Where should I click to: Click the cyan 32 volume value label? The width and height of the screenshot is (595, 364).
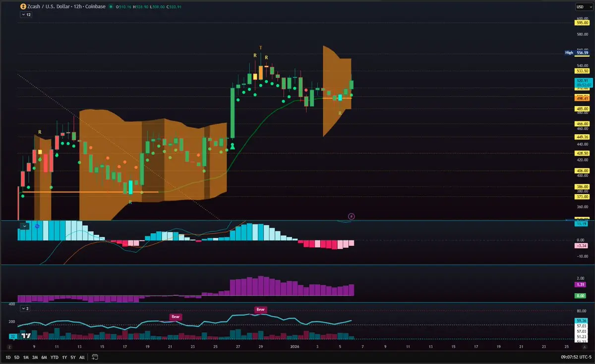[12, 336]
